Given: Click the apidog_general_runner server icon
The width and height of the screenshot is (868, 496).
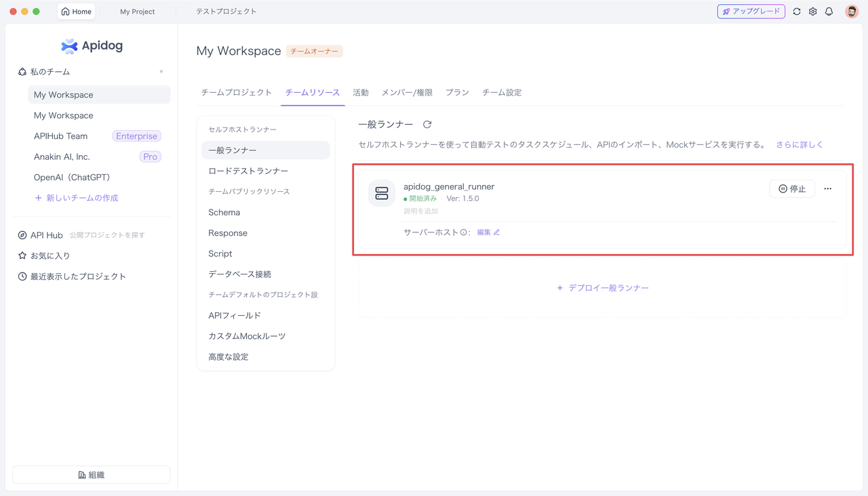Looking at the screenshot, I should 382,193.
